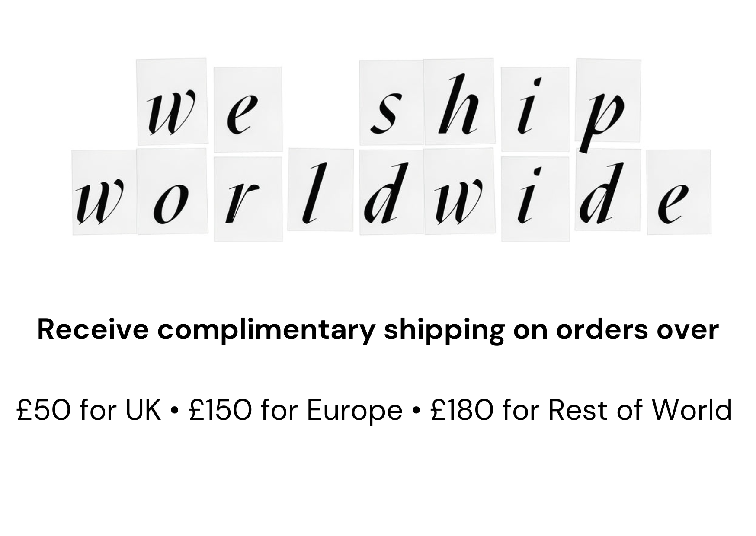Click the first 'd' card in 'worldwide'
The height and width of the screenshot is (536, 756).
(391, 192)
